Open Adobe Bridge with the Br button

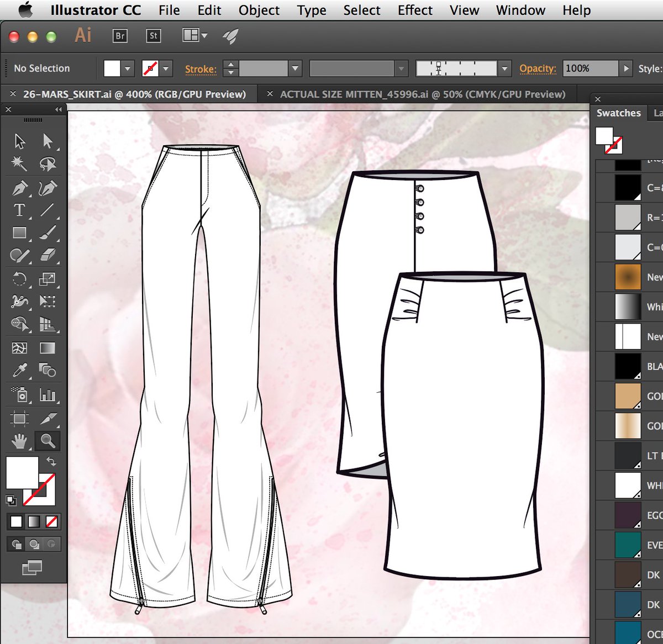click(x=120, y=36)
